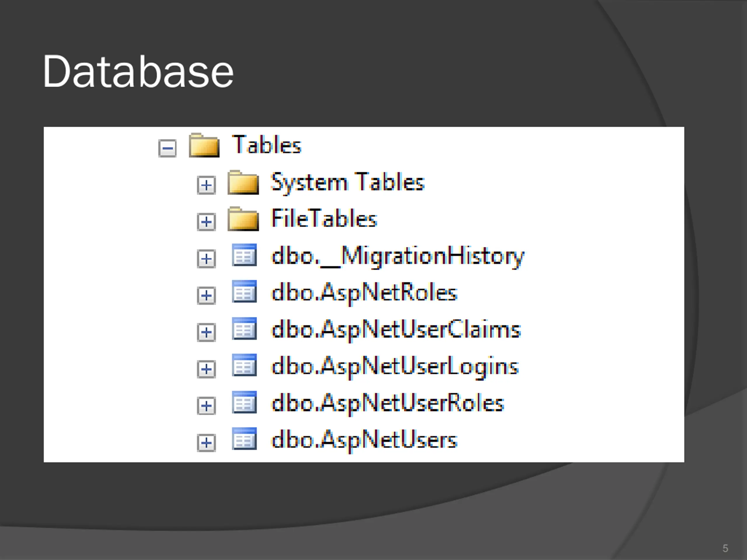Click the AspNetUserClaims table icon
Viewport: 747px width, 560px height.
pyautogui.click(x=244, y=328)
